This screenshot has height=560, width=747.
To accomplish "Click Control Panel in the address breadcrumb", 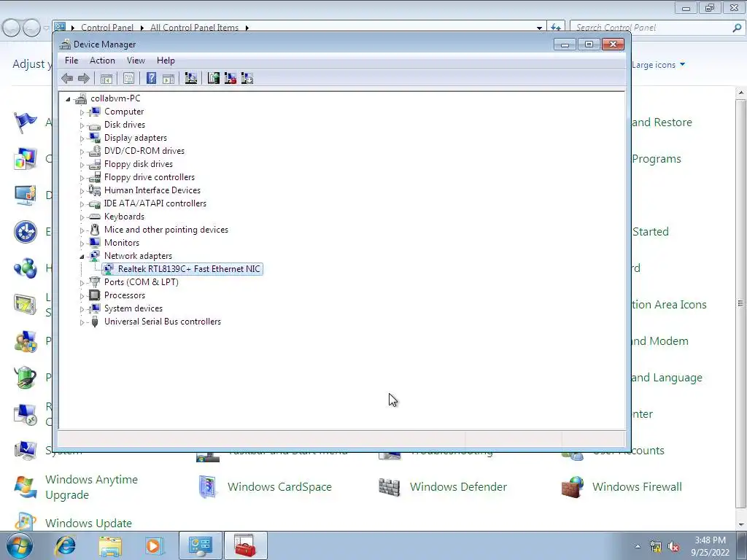I will click(107, 27).
